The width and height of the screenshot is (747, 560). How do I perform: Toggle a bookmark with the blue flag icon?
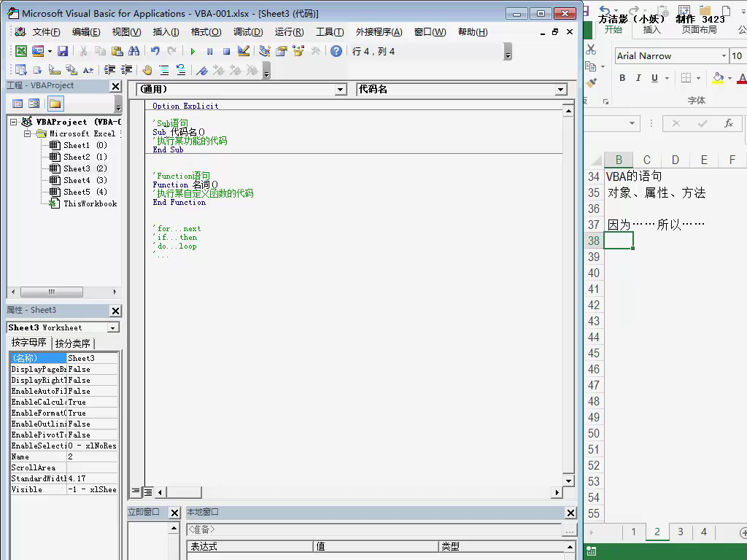pyautogui.click(x=202, y=70)
